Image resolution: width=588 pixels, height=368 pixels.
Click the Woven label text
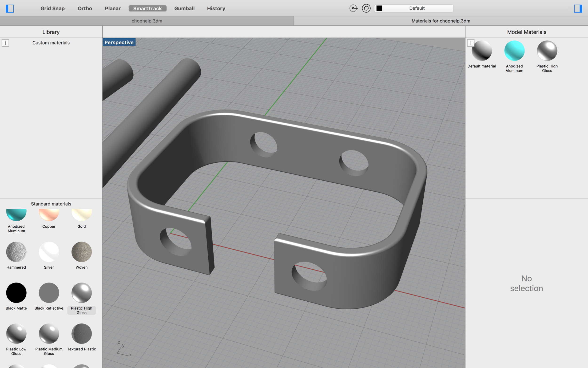click(82, 267)
